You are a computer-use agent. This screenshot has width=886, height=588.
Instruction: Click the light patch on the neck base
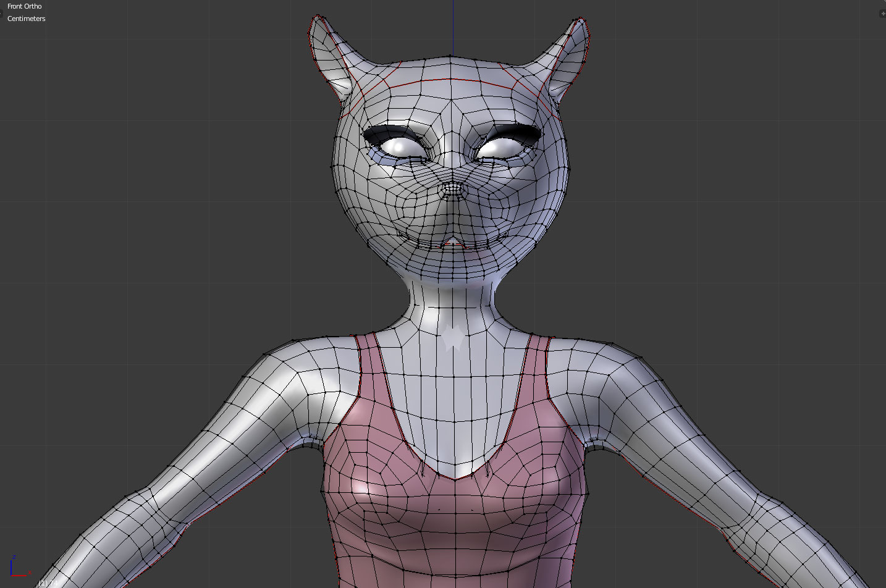[x=453, y=338]
